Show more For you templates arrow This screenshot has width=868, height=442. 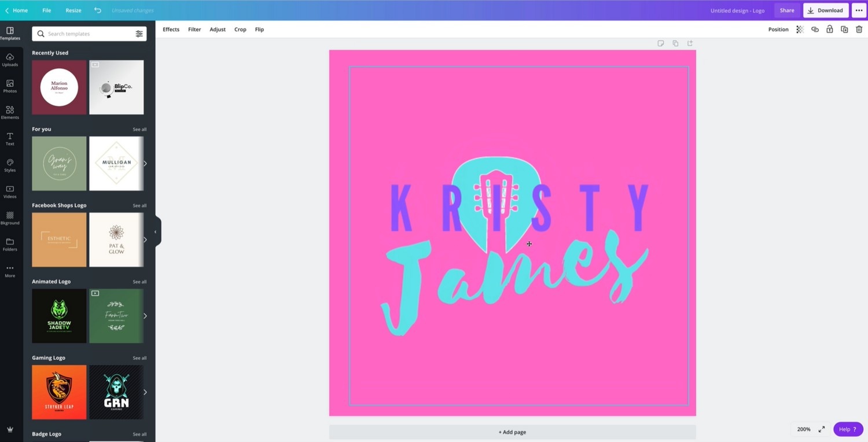tap(145, 164)
